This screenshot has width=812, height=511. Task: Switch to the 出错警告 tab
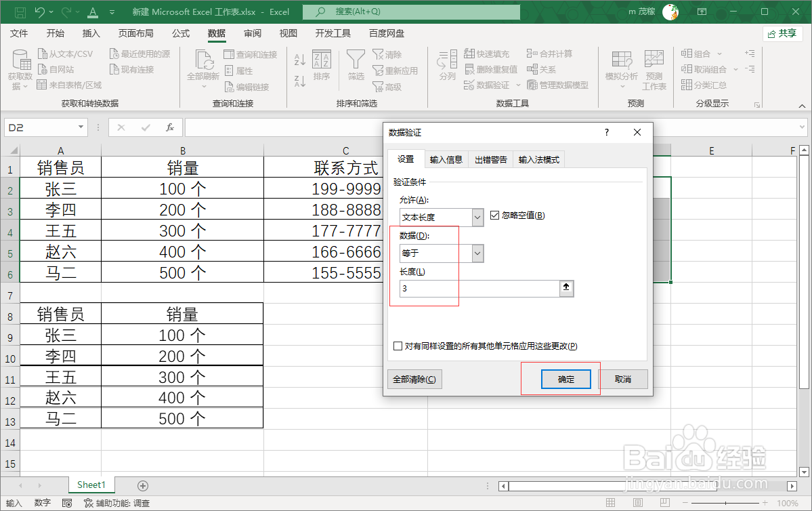click(x=490, y=159)
